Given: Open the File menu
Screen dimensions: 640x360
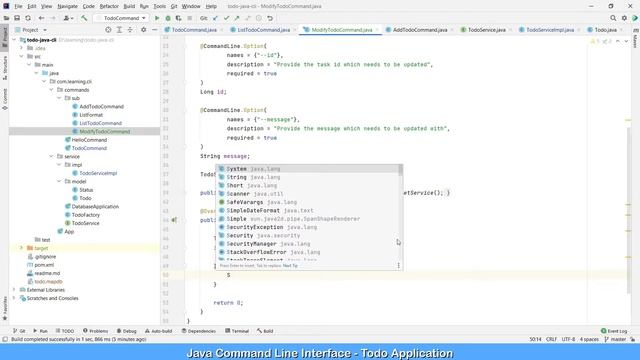Looking at the screenshot, I should pyautogui.click(x=18, y=6).
